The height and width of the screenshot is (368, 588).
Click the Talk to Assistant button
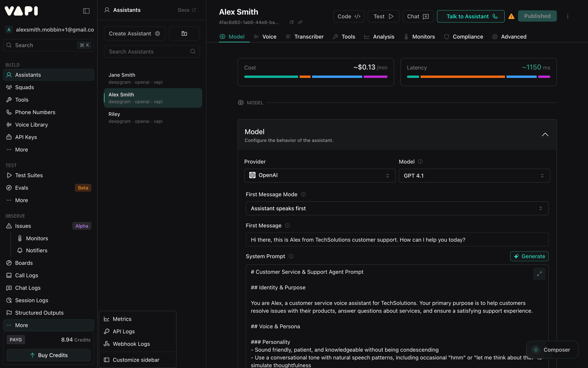pos(471,16)
